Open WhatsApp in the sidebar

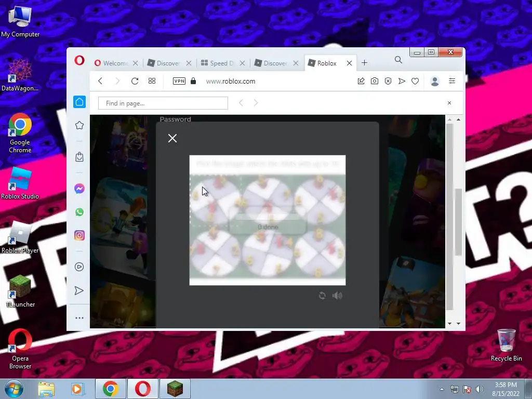(79, 212)
